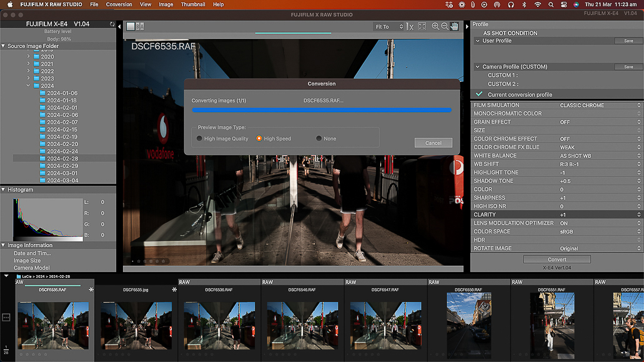Viewport: 644px width, 362px height.
Task: Open the Image menu
Action: point(166,4)
